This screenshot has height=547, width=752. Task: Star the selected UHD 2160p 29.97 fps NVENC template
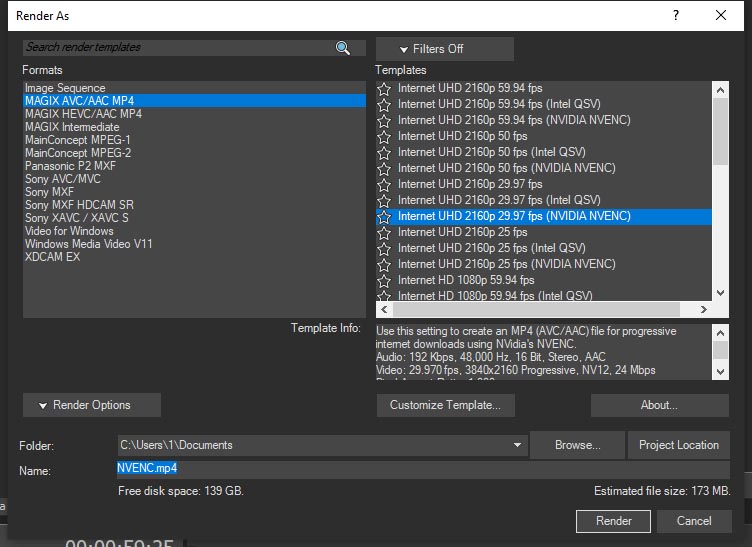pyautogui.click(x=384, y=217)
